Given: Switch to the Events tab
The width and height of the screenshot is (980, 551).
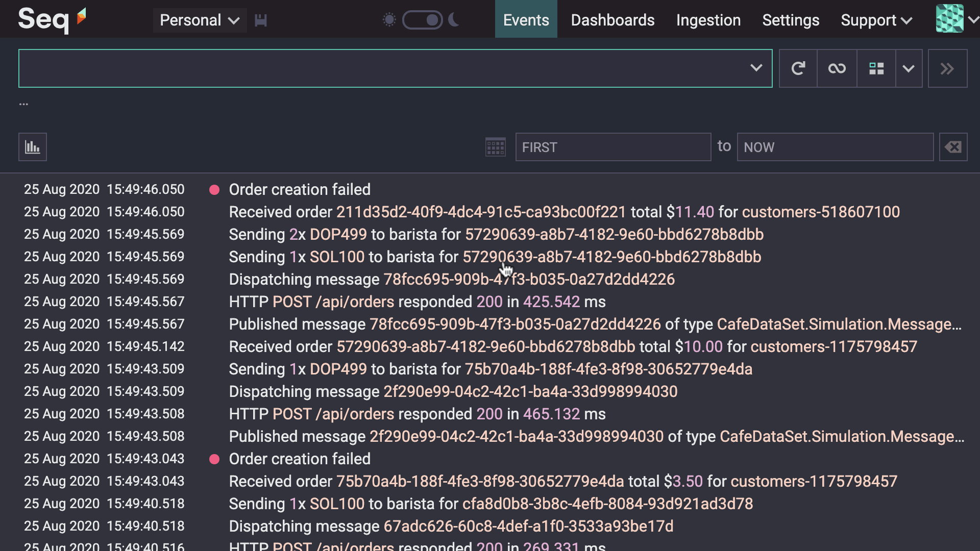Looking at the screenshot, I should (526, 19).
